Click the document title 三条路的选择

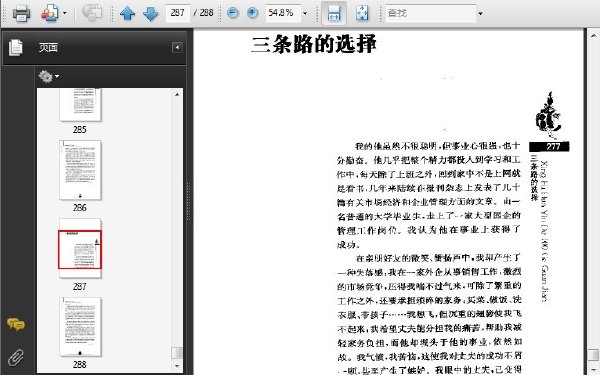[x=314, y=44]
